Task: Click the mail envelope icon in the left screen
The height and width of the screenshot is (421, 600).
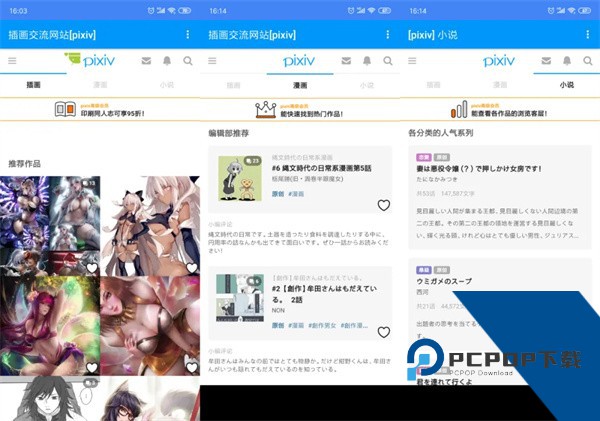Action: click(x=146, y=61)
